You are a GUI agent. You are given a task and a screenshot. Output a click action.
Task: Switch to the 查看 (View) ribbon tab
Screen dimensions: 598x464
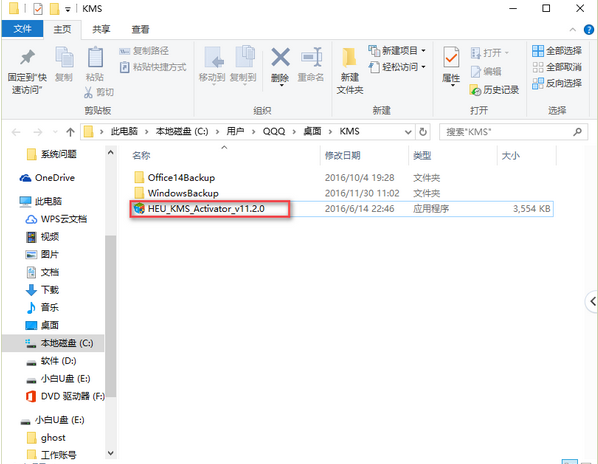140,29
